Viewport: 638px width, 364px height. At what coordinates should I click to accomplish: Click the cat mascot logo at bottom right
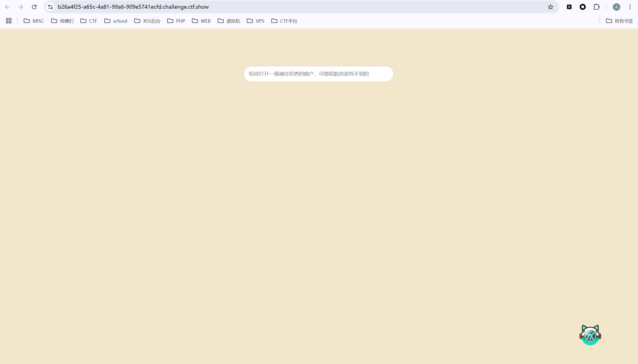pos(589,335)
